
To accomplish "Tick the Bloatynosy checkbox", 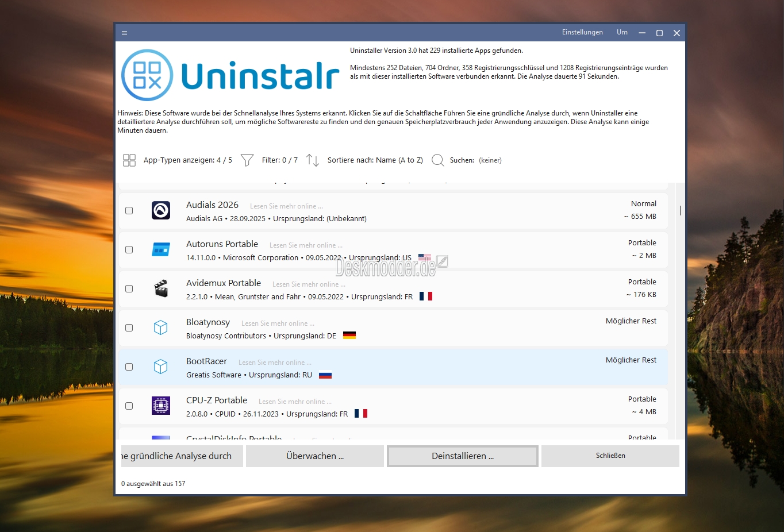I will pos(129,328).
